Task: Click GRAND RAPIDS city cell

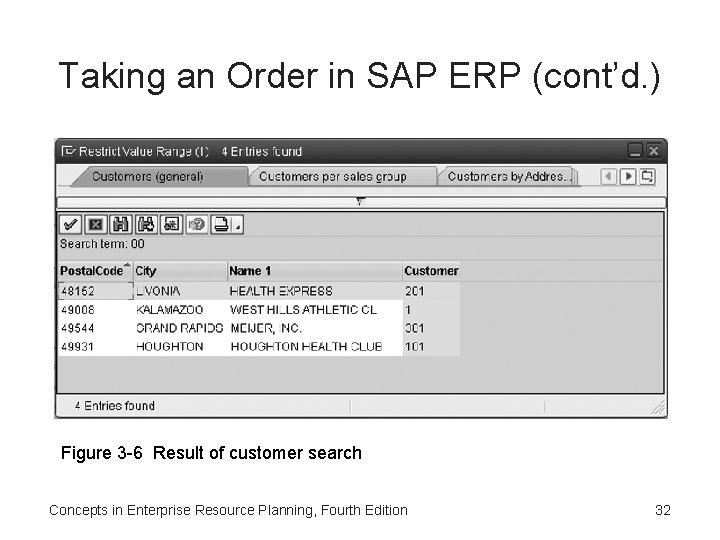Action: coord(180,328)
